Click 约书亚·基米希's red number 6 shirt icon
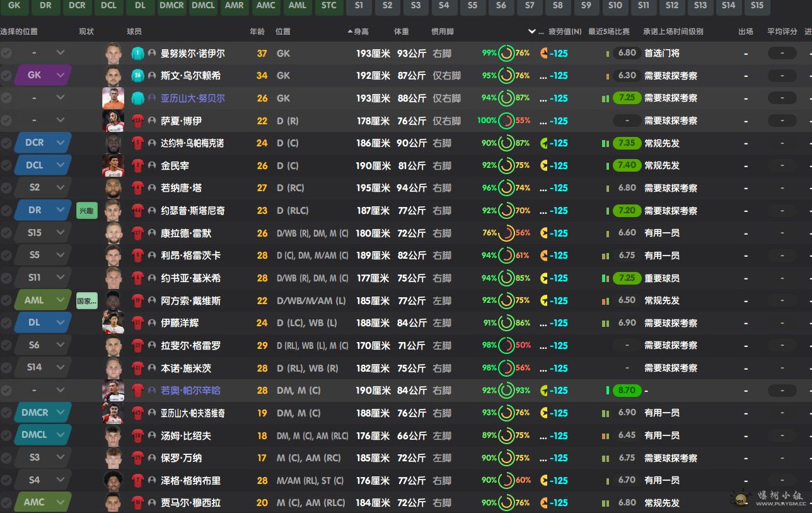Screen dimensions: 812x513 click(x=137, y=278)
